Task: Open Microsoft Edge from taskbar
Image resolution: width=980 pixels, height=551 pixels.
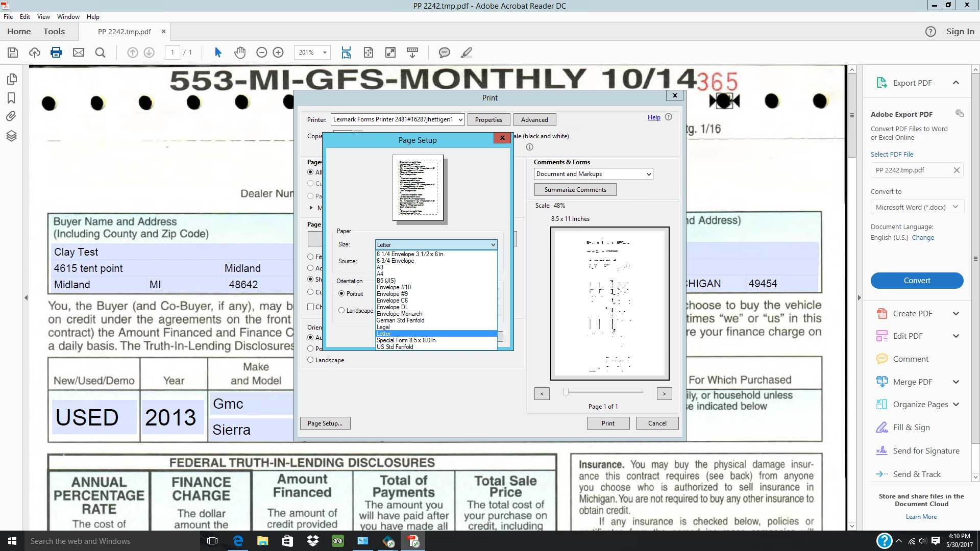Action: point(238,541)
